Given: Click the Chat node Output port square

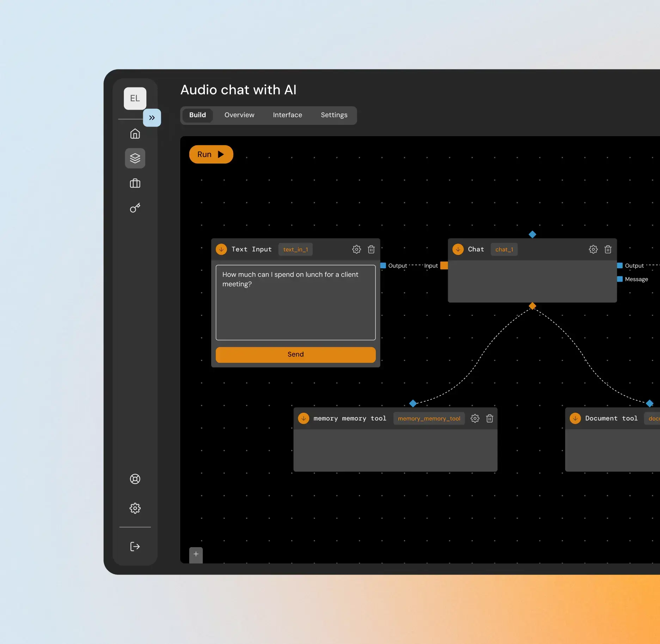Looking at the screenshot, I should pyautogui.click(x=620, y=266).
